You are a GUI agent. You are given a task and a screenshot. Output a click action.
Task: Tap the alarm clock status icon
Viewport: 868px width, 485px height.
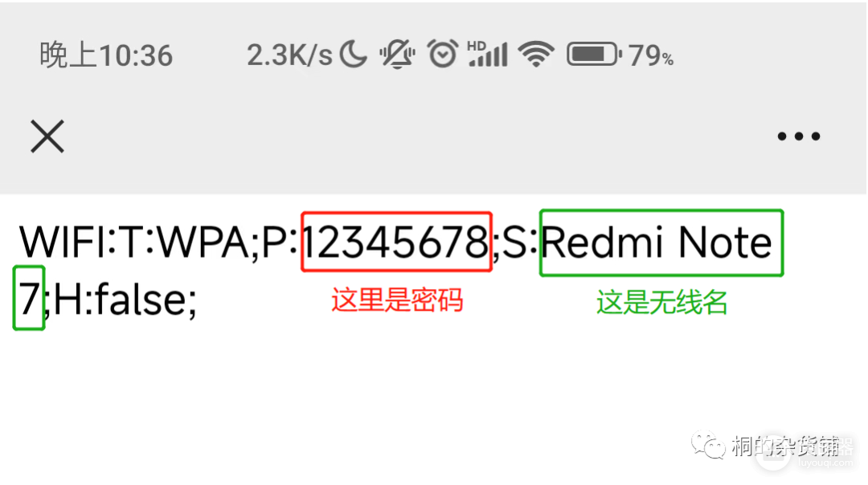tap(442, 54)
